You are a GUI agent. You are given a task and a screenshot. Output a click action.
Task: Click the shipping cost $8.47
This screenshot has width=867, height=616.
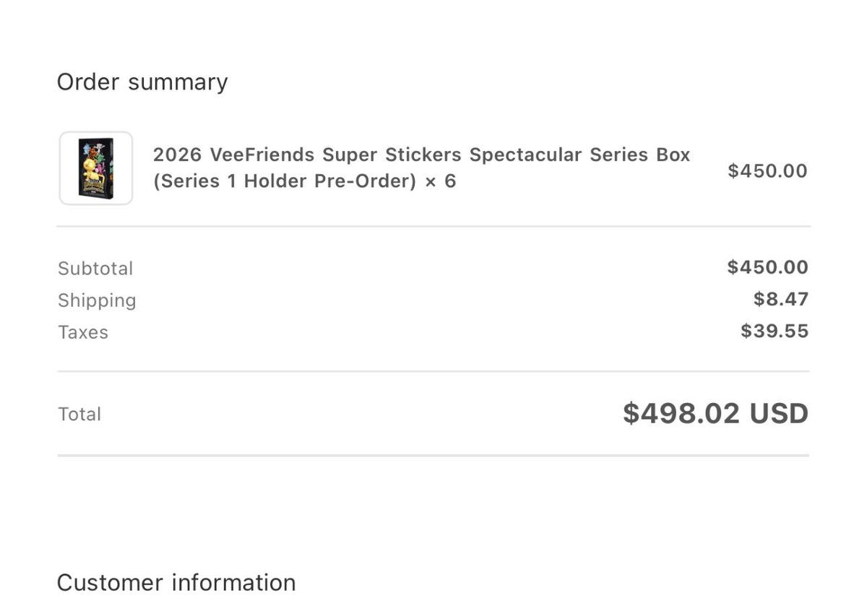pyautogui.click(x=781, y=299)
